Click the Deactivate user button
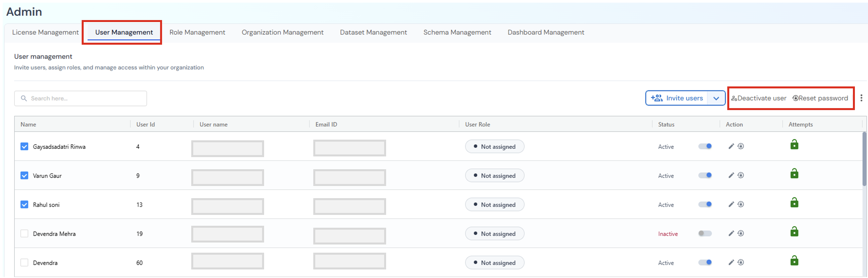Image resolution: width=868 pixels, height=278 pixels. pos(758,98)
